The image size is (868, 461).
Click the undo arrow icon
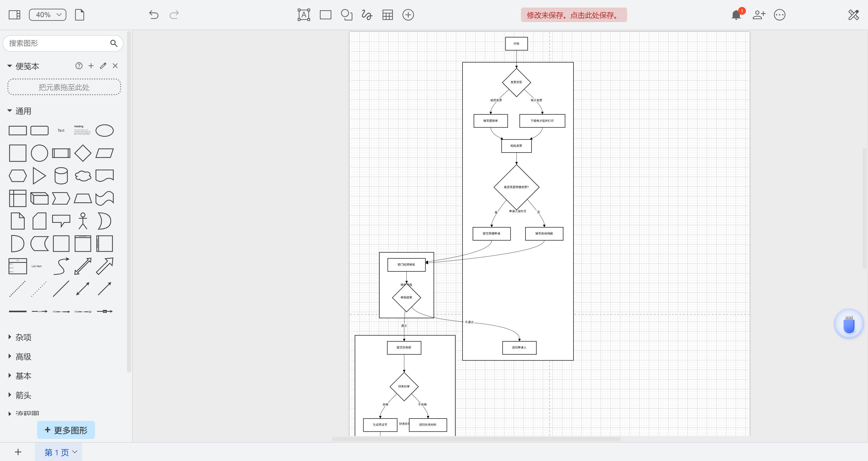click(154, 15)
